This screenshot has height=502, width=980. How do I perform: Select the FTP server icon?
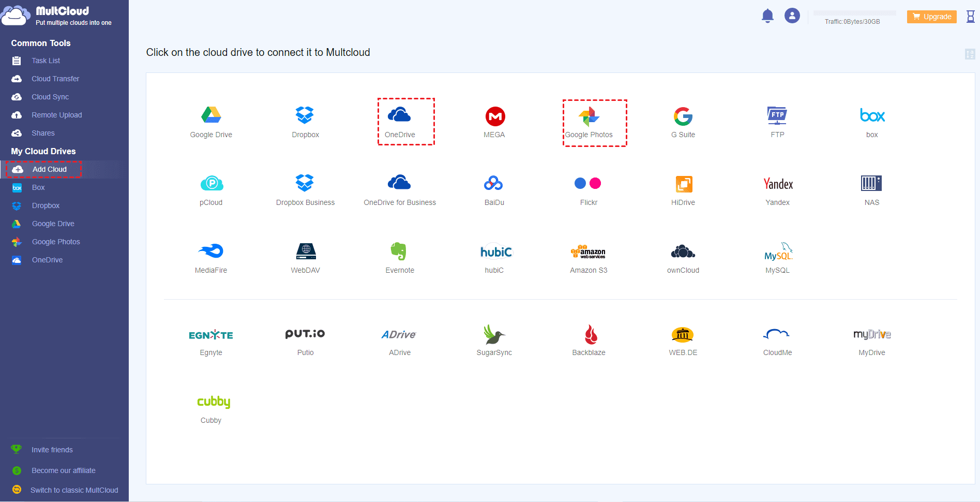(x=777, y=115)
